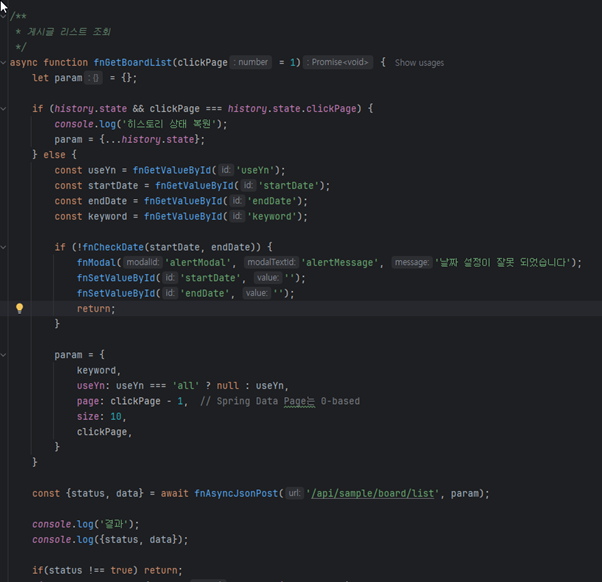Click the message parameter hint in fnModal
The height and width of the screenshot is (582, 602).
click(x=411, y=263)
